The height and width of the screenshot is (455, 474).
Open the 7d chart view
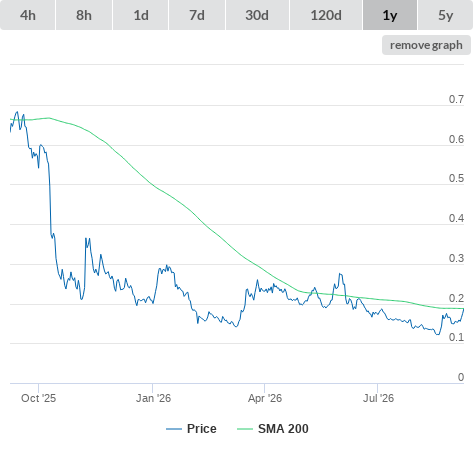(197, 15)
